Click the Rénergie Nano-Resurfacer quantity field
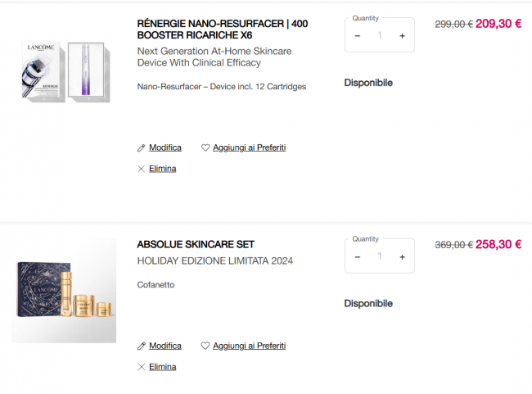 tap(380, 36)
